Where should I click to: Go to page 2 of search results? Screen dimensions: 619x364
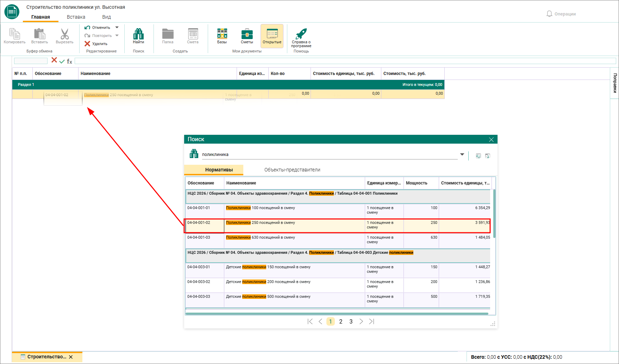[x=341, y=321]
